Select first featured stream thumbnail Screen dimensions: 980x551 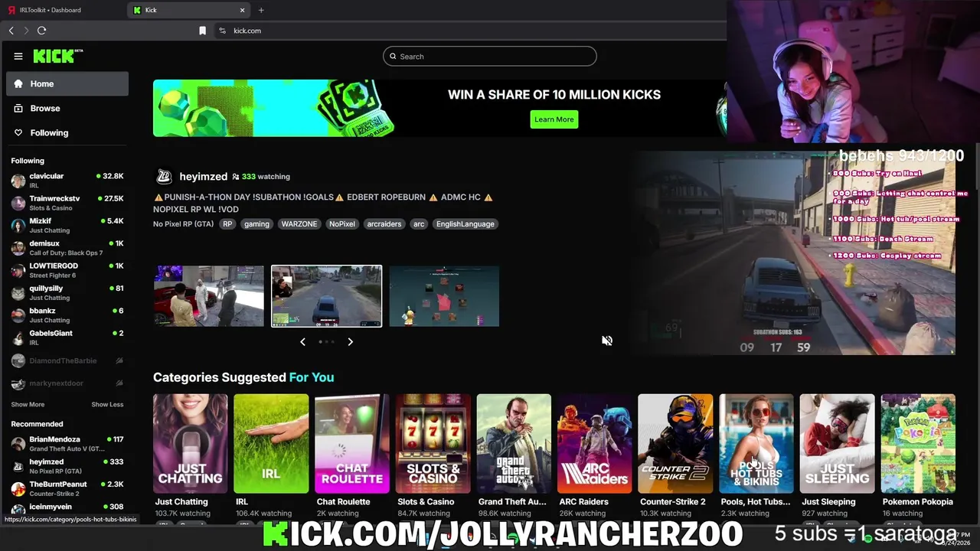208,296
